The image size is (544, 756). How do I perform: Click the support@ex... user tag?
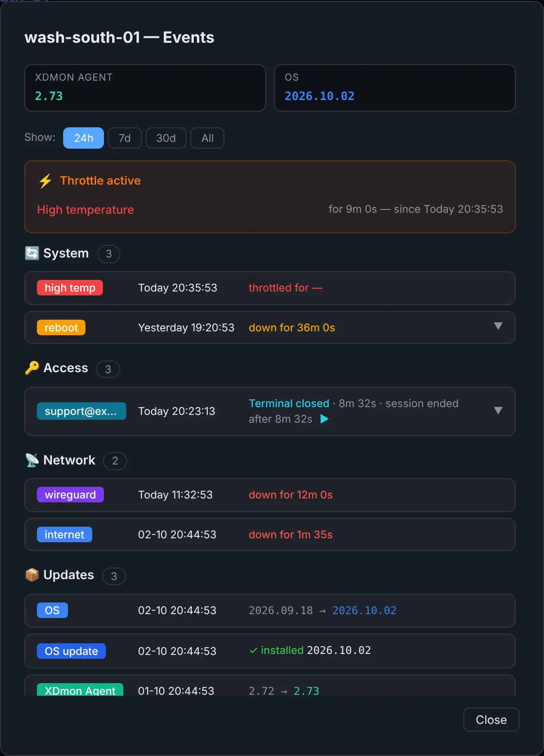(x=82, y=411)
